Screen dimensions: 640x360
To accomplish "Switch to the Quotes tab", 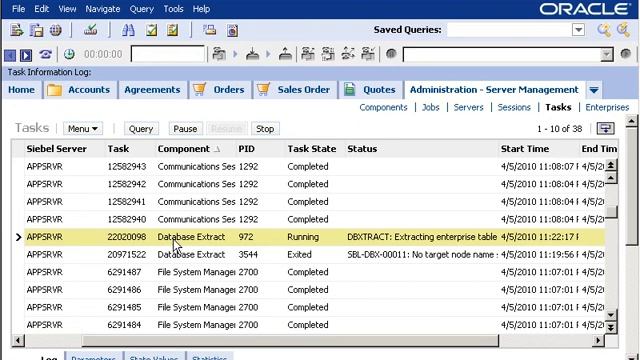I will 370,90.
